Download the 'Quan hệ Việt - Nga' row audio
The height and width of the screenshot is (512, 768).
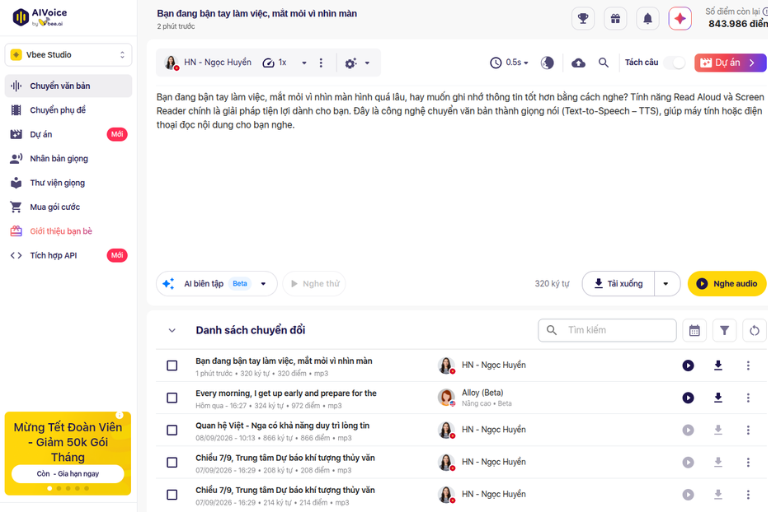pyautogui.click(x=718, y=430)
